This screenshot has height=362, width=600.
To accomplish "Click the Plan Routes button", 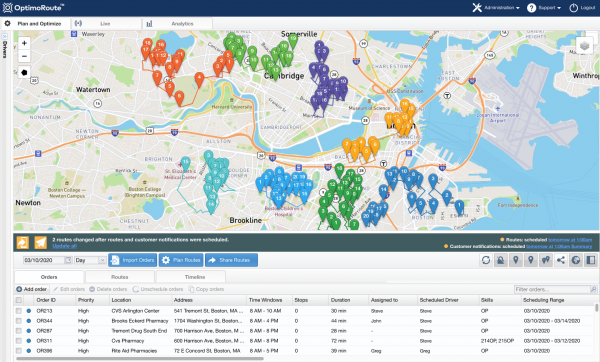I will (x=181, y=260).
